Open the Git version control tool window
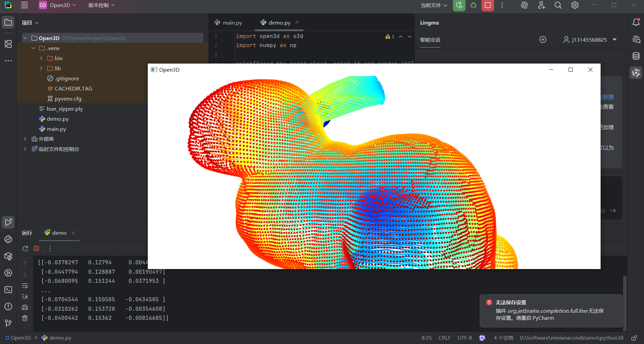Screen dimensions: 644x344 pos(8,323)
